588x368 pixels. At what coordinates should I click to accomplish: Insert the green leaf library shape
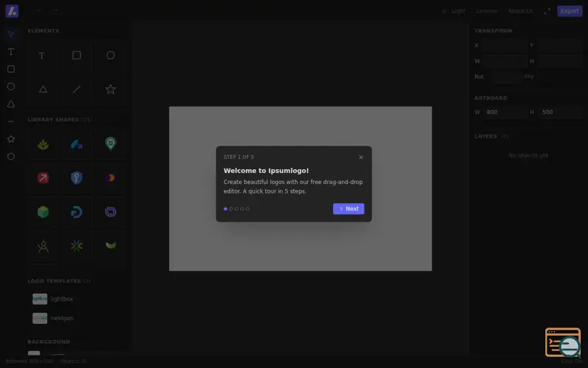pyautogui.click(x=43, y=144)
